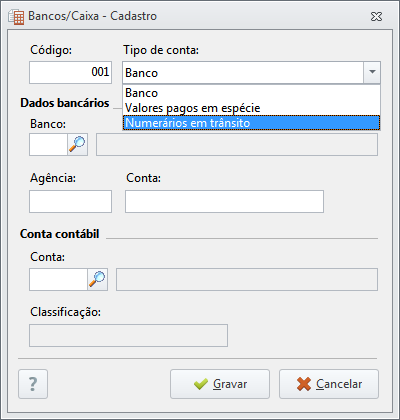The height and width of the screenshot is (420, 400).
Task: Close the Bancos/Caixa - Cadastro window
Action: 376,16
